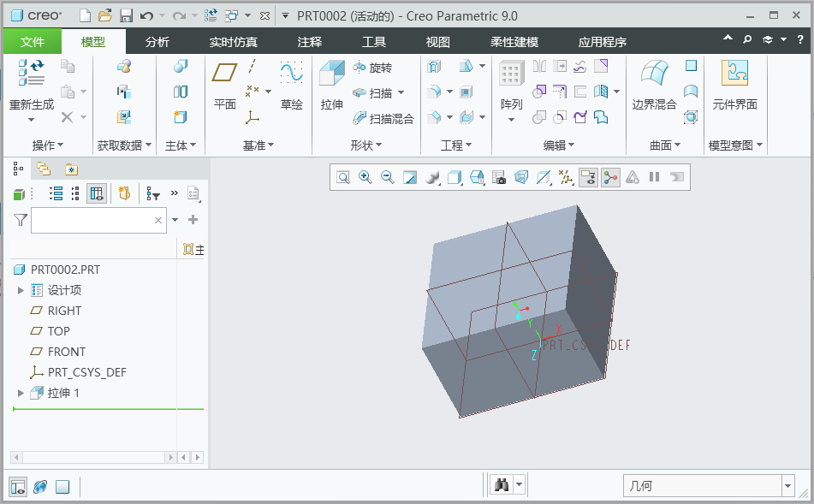Viewport: 814px width, 504px height.
Task: Click the add filter plus button
Action: (x=193, y=220)
